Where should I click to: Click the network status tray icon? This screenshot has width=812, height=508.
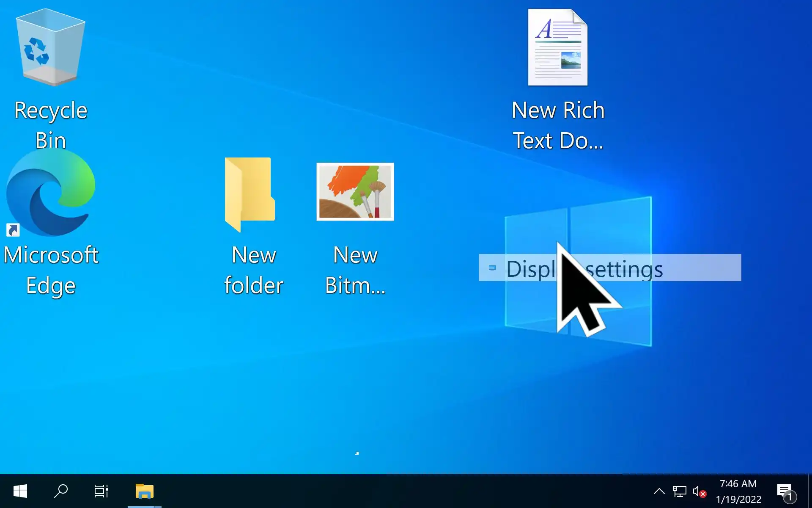click(x=679, y=491)
